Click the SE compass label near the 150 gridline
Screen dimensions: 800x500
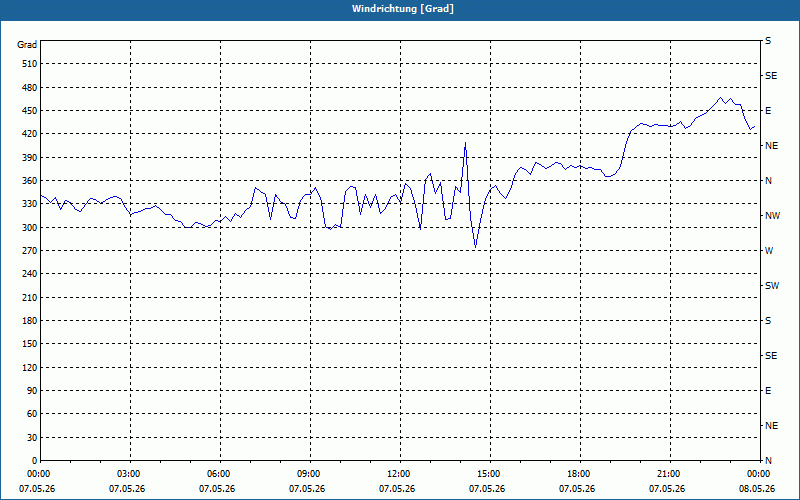(771, 356)
